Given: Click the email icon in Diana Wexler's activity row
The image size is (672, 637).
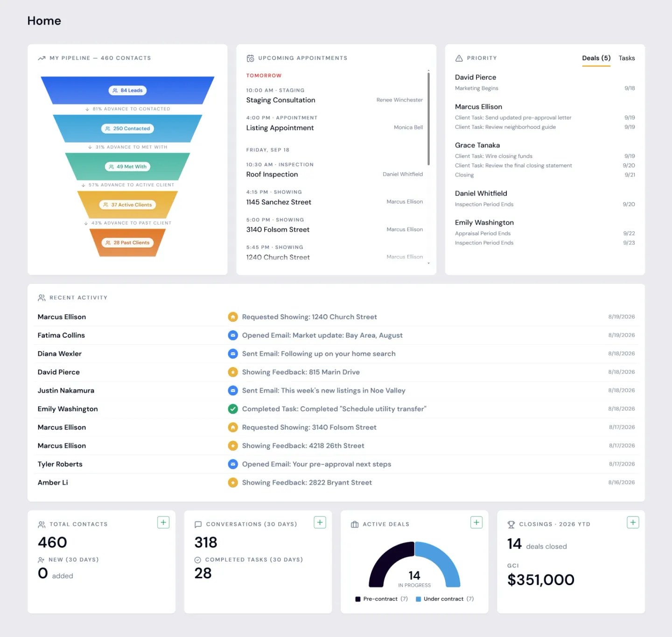Looking at the screenshot, I should [233, 354].
